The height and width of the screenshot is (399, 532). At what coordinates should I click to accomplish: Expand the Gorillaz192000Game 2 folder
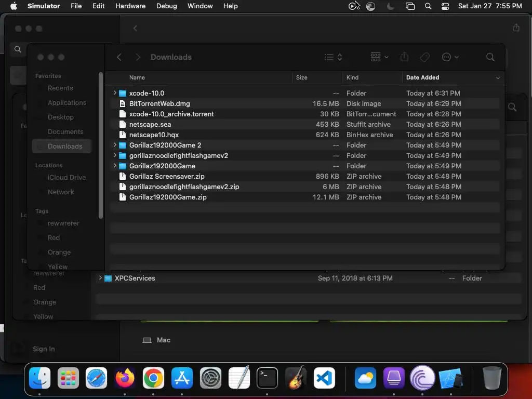[115, 145]
